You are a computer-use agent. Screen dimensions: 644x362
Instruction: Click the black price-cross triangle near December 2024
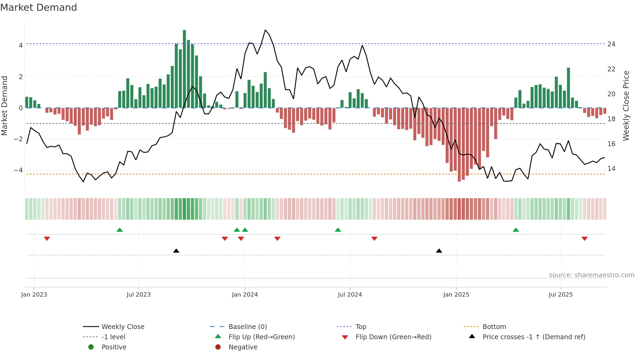point(439,251)
